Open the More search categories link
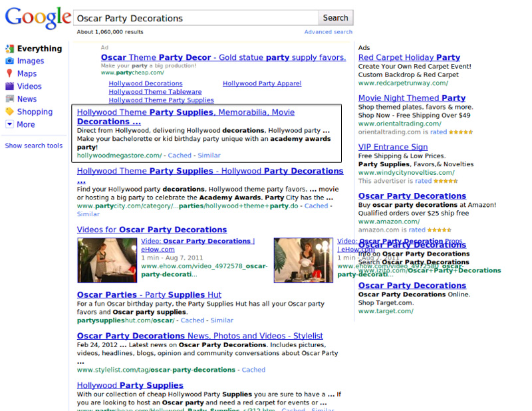Viewport: 532px width, 411px height. [26, 124]
